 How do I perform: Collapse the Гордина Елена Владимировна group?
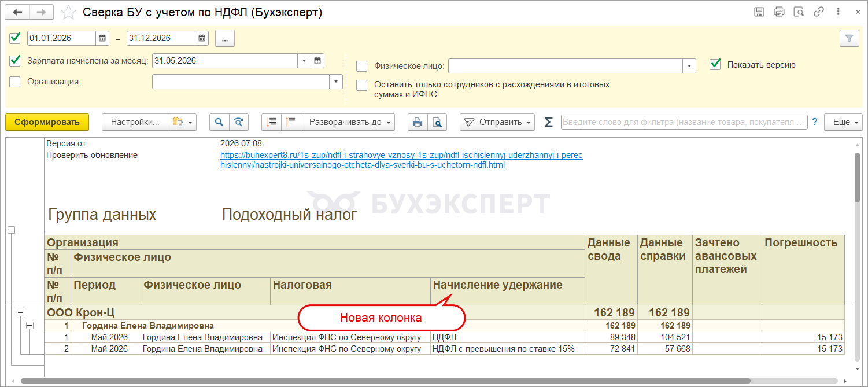pos(30,325)
